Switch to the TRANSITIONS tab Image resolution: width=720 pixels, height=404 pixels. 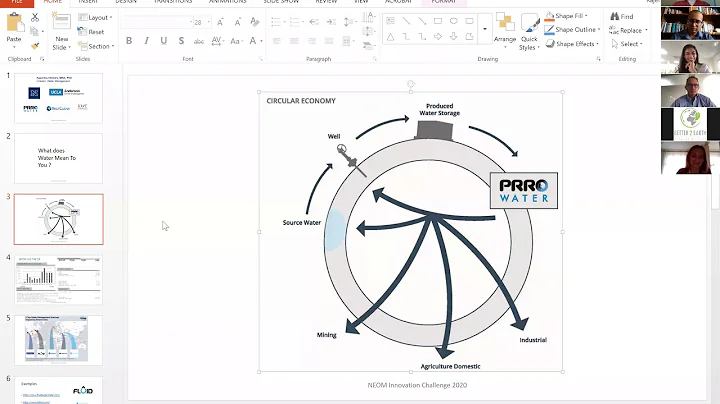173,2
